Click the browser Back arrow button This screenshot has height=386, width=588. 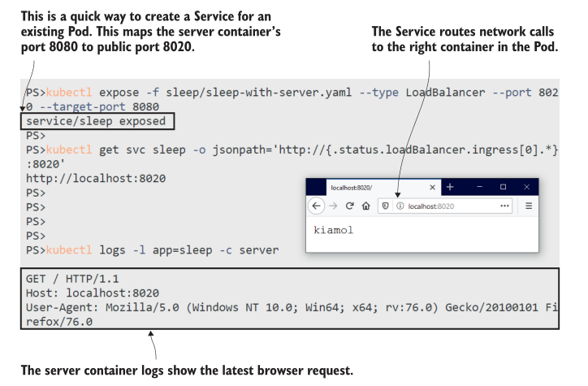318,207
